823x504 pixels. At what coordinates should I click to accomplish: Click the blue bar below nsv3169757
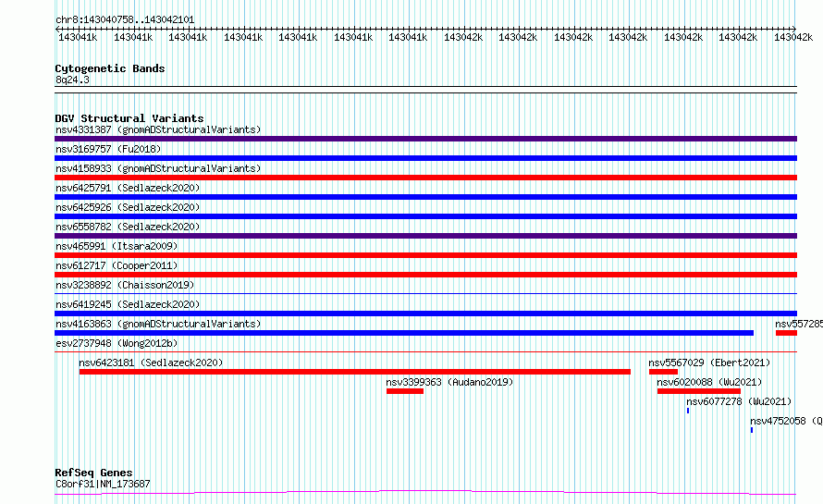tap(425, 158)
